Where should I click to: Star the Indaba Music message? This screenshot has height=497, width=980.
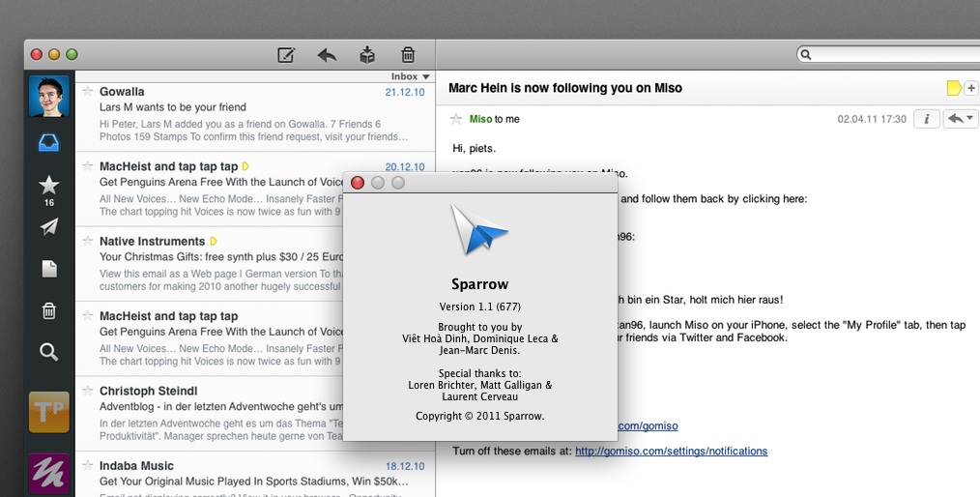[x=88, y=465]
